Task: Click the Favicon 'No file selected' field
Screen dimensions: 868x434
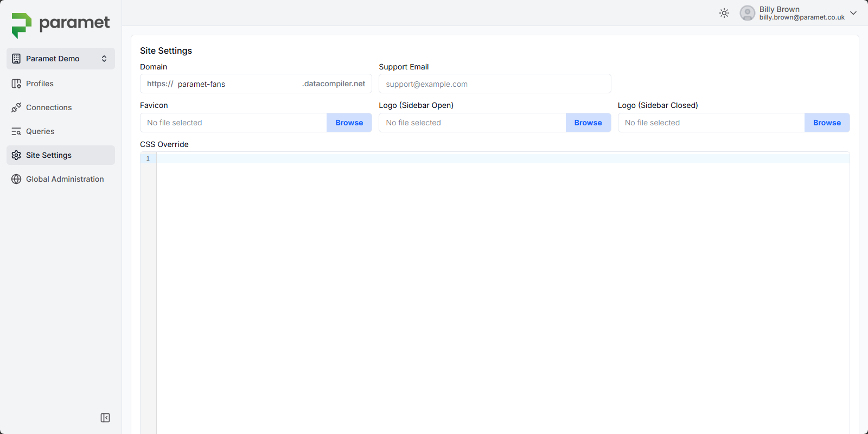Action: (x=233, y=123)
